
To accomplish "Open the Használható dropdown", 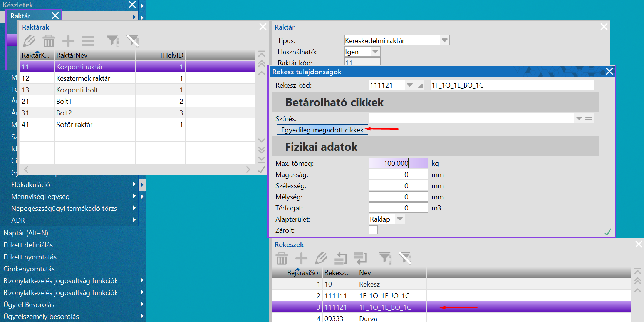I will (x=375, y=52).
